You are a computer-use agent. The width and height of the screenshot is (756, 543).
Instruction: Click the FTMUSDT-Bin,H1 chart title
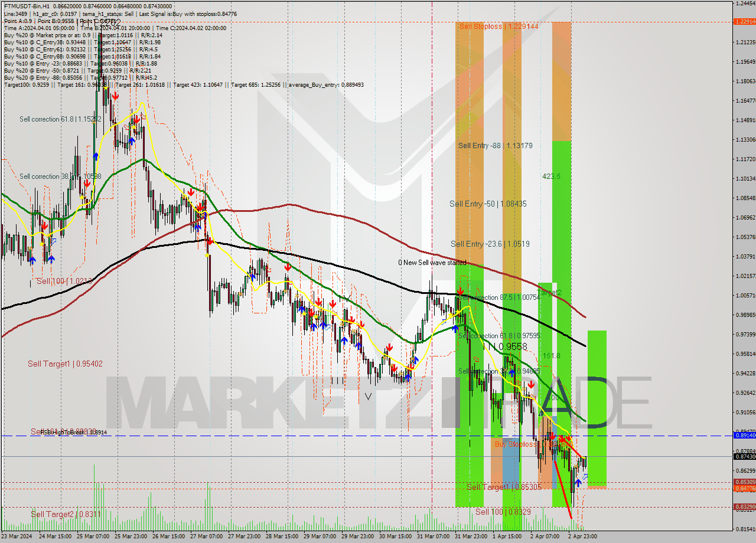[x=27, y=6]
